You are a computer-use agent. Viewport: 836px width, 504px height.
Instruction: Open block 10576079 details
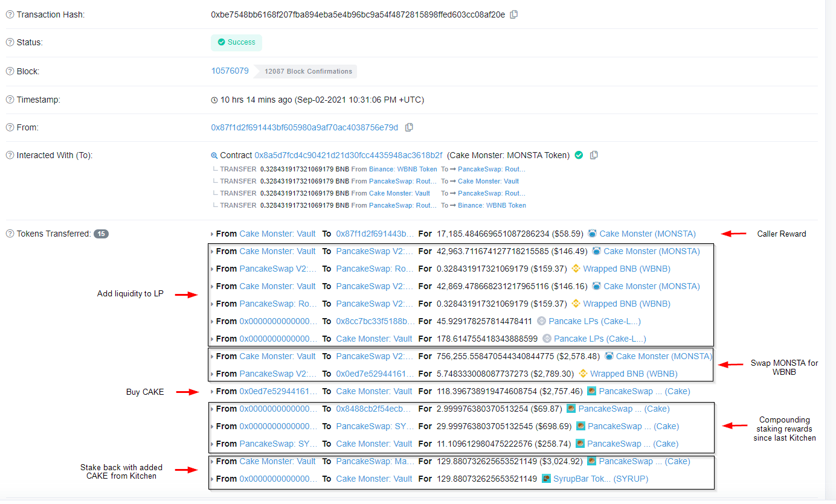pyautogui.click(x=230, y=71)
